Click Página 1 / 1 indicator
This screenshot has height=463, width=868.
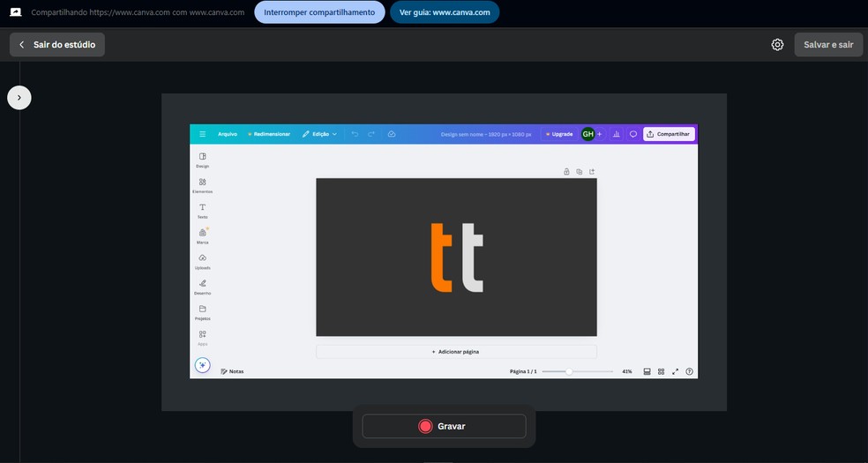click(x=523, y=372)
